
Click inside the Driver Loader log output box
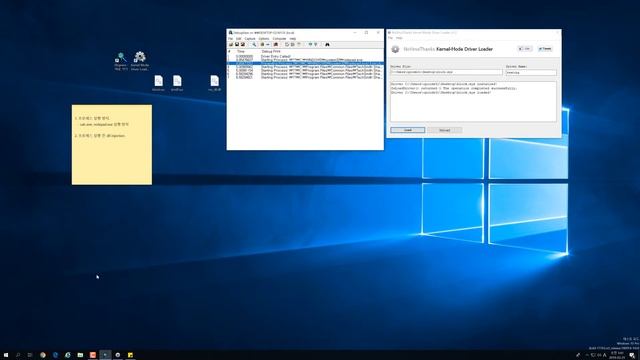(473, 101)
